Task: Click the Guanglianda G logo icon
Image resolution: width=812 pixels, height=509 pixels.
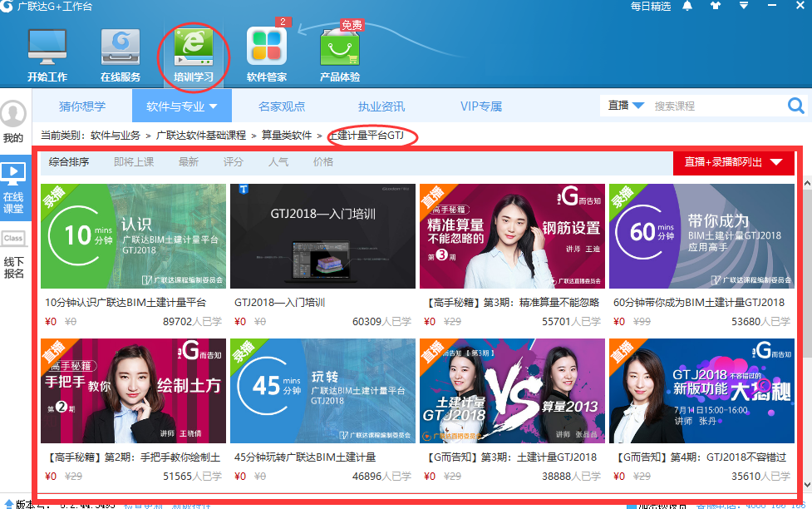Action: (6, 6)
